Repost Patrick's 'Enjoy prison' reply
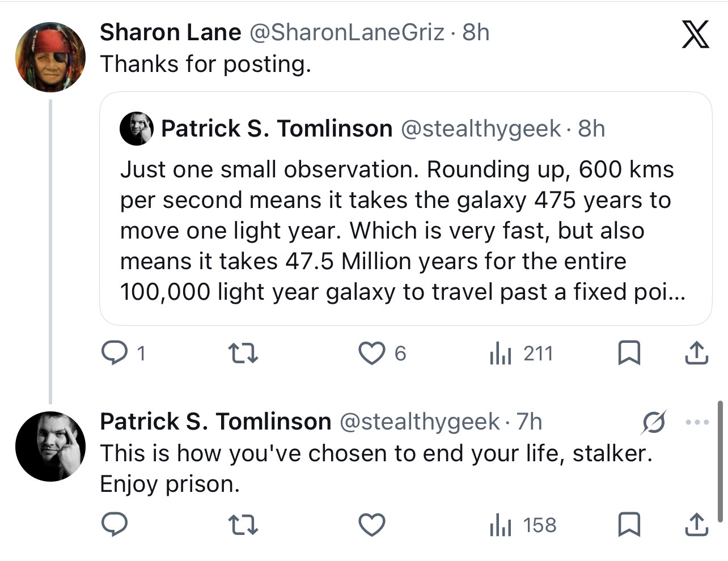Screen dimensions: 728x561 pos(243,525)
